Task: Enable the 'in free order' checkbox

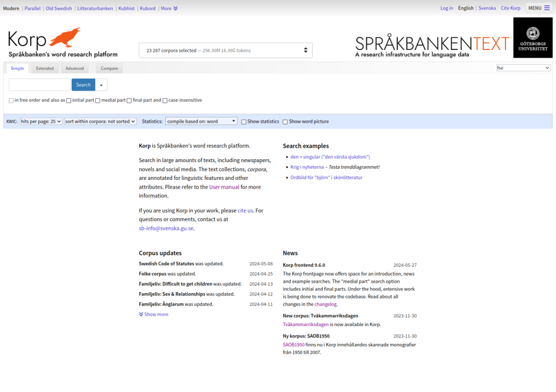Action: pos(11,100)
